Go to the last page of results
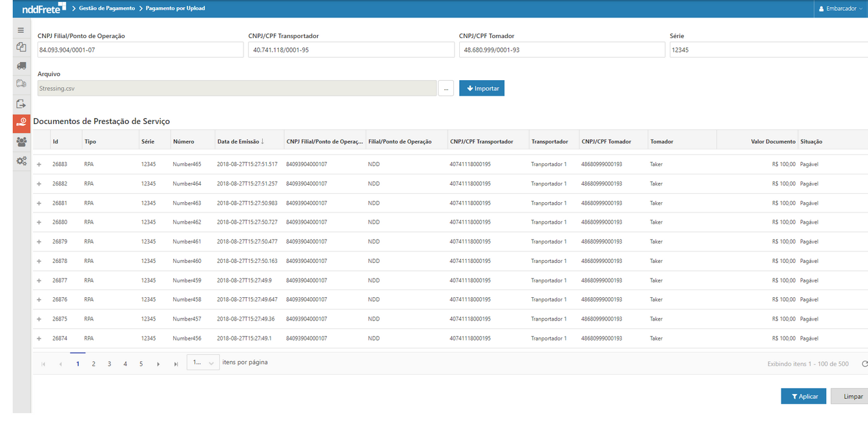The image size is (868, 429). click(x=176, y=364)
